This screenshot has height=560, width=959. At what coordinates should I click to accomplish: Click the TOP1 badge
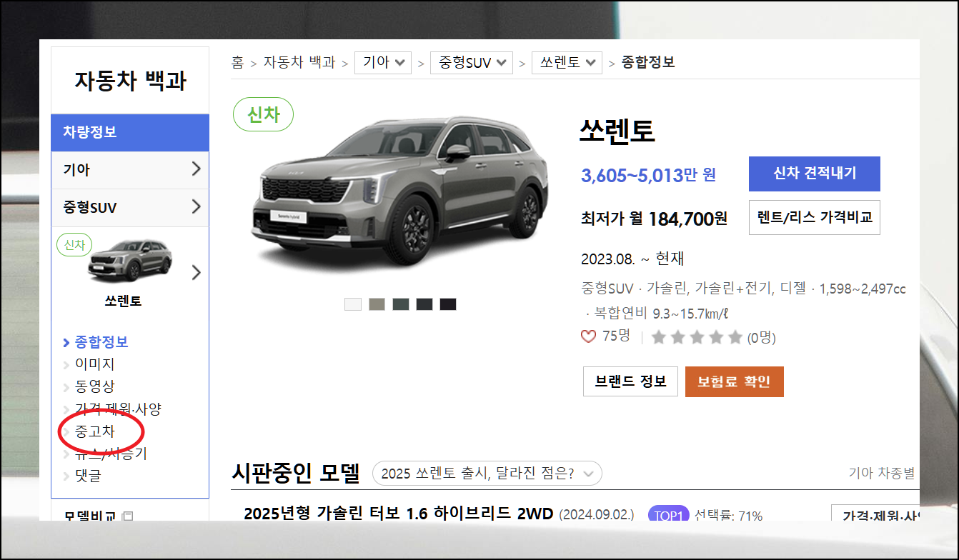[668, 515]
